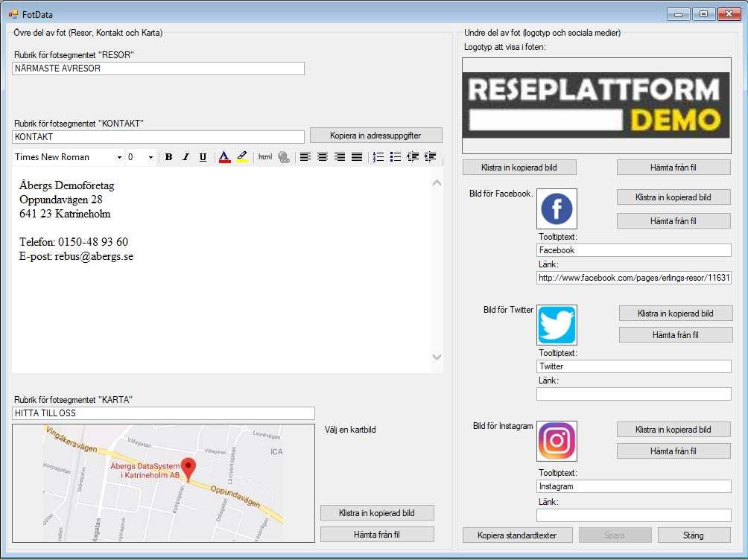Screen dimensions: 748x560
Task: Click Hämta från fil for the logotype
Action: (x=673, y=168)
